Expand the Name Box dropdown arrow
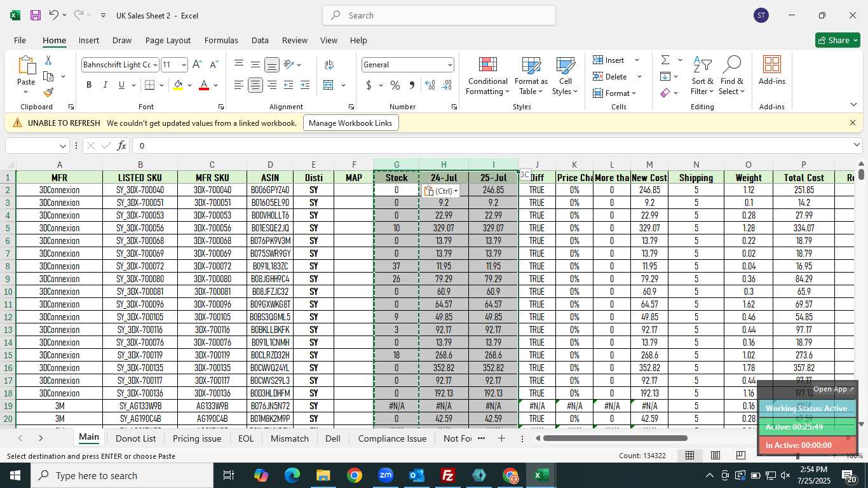Viewport: 868px width, 488px height. pyautogui.click(x=62, y=146)
